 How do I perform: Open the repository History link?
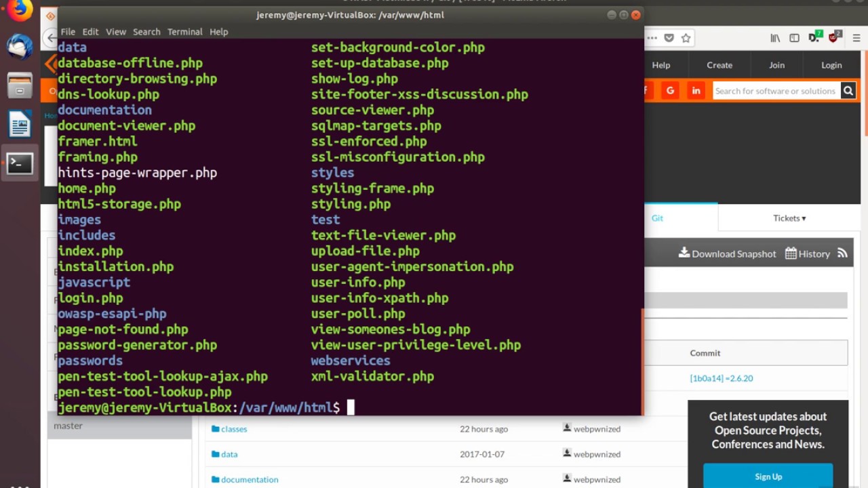pyautogui.click(x=808, y=253)
